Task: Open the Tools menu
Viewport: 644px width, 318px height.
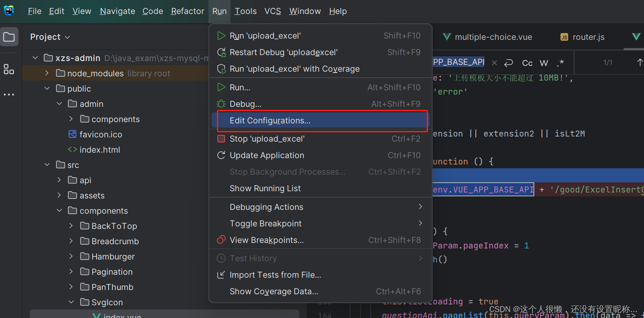Action: point(246,11)
